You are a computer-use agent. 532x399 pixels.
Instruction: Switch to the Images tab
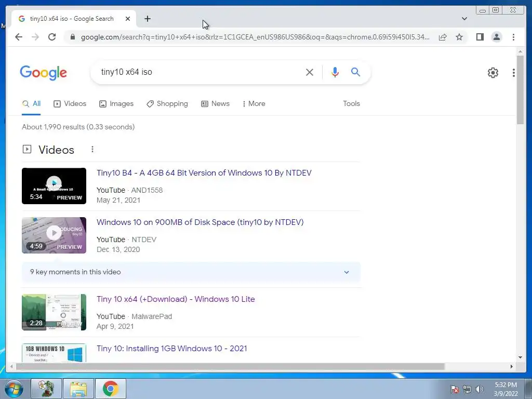pos(116,104)
